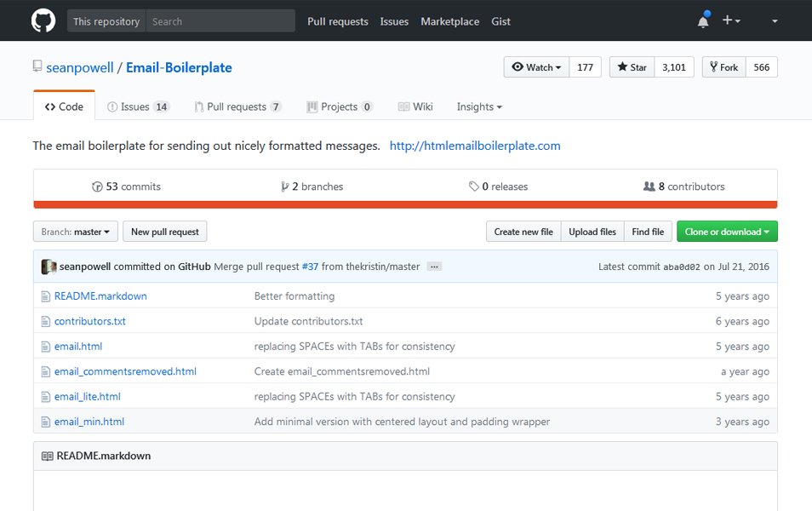Fork the Email-Boilerplate repository

(724, 66)
